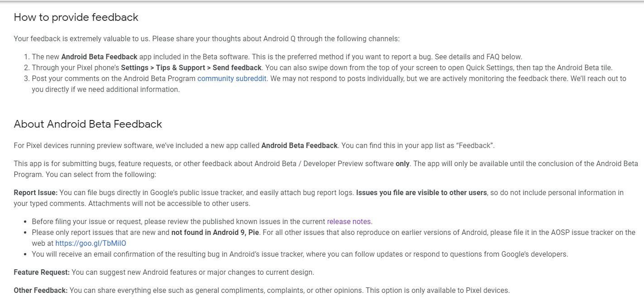Click bold "Issues you file are visible to other users"

tap(421, 192)
